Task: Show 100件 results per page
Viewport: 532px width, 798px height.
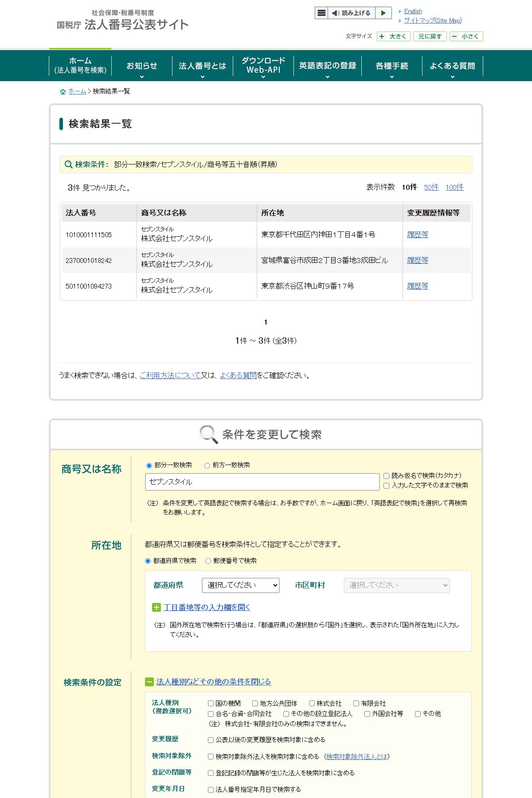Action: pyautogui.click(x=454, y=187)
